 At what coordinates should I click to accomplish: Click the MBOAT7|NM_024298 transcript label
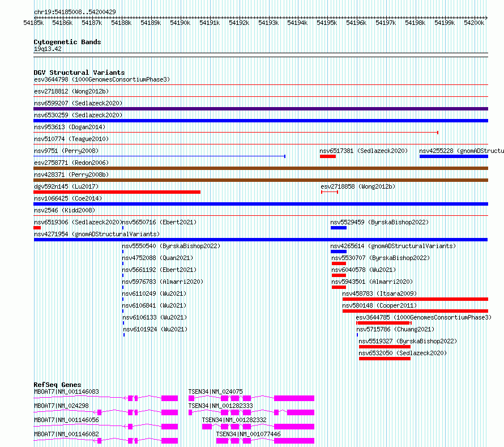pos(61,406)
